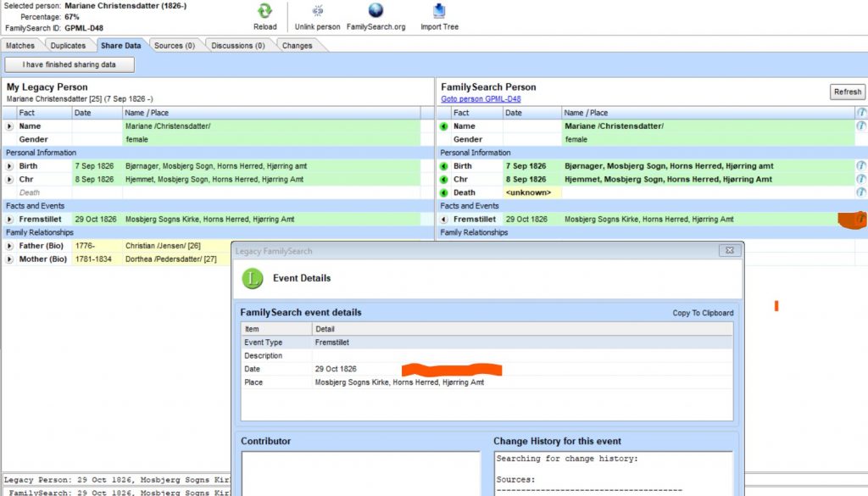Click I have finished sharing data button

click(x=70, y=64)
